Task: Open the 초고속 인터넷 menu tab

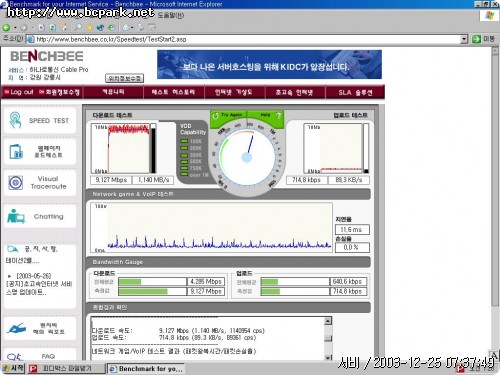Action: coord(295,92)
